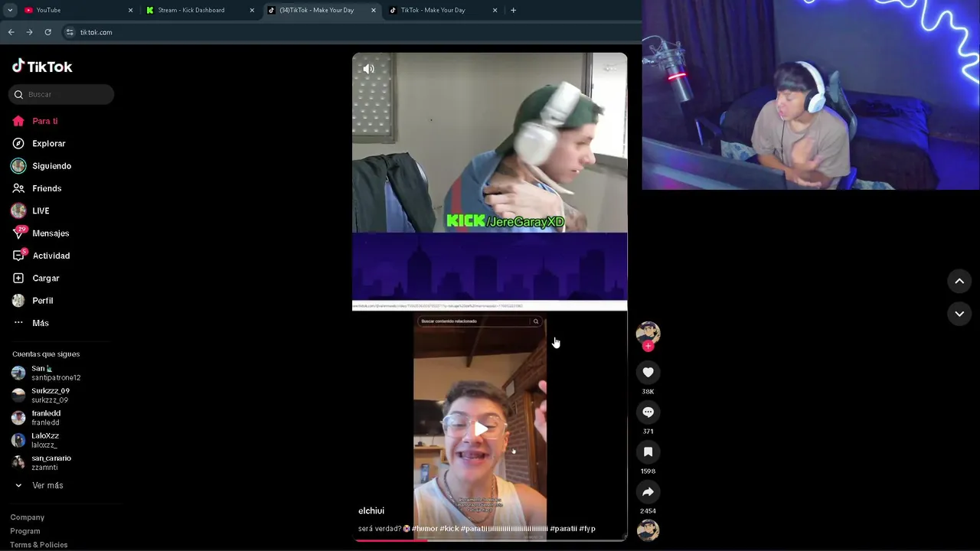Screen dimensions: 980x551
Task: View site information icon in address bar
Action: click(70, 32)
